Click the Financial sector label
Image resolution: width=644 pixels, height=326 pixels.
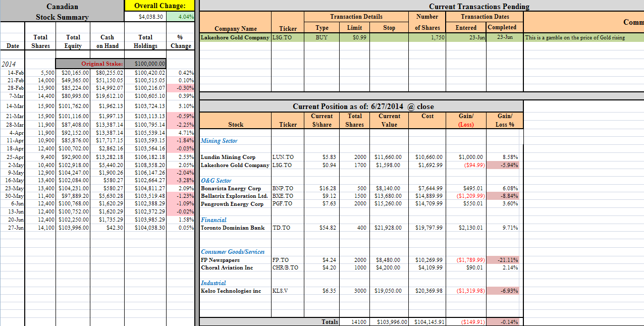pos(213,220)
